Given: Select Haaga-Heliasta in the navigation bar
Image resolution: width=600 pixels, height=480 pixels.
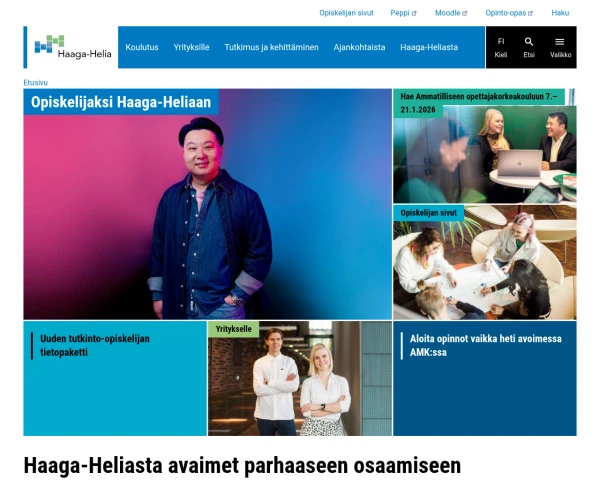Looking at the screenshot, I should (429, 47).
